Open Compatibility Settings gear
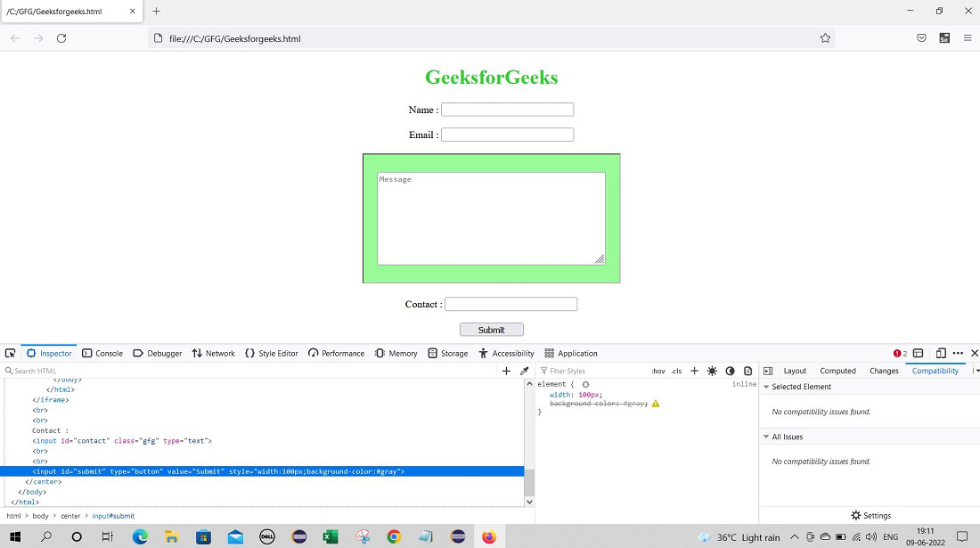Screen dimensions: 980x548 click(x=870, y=516)
